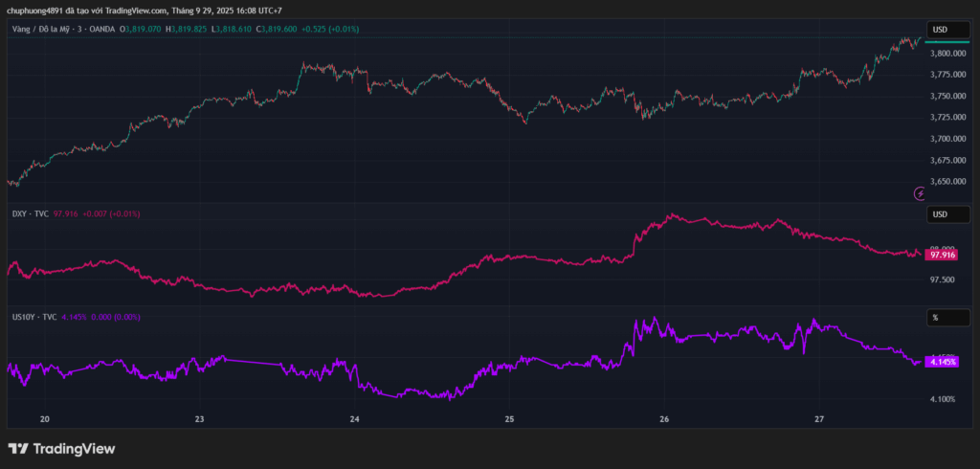The width and height of the screenshot is (980, 469).
Task: Click the date 27 on the time axis
Action: [x=819, y=419]
